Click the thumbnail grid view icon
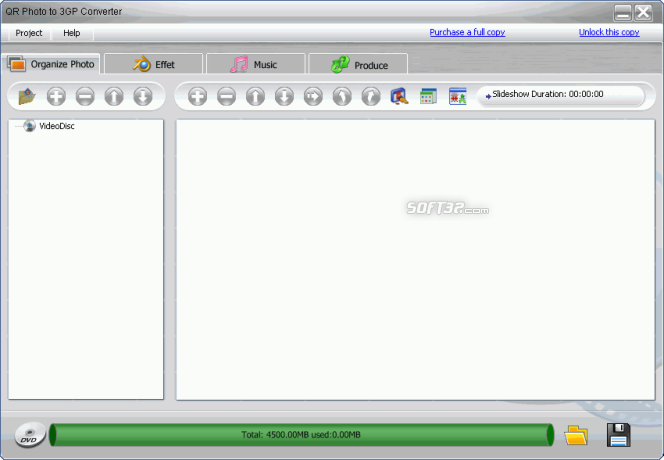Screen dimensions: 664x460 (428, 96)
